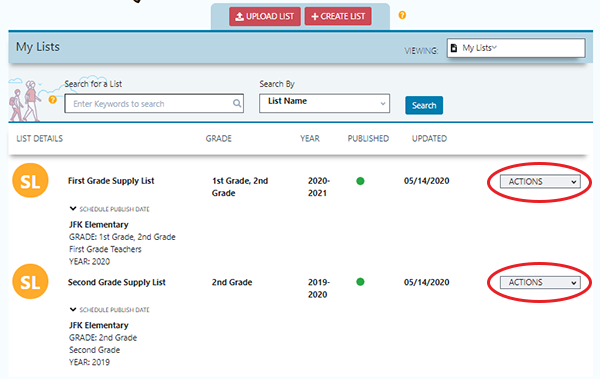Click 2019-2020 year value
Viewport: 600px width, 379px height.
319,288
